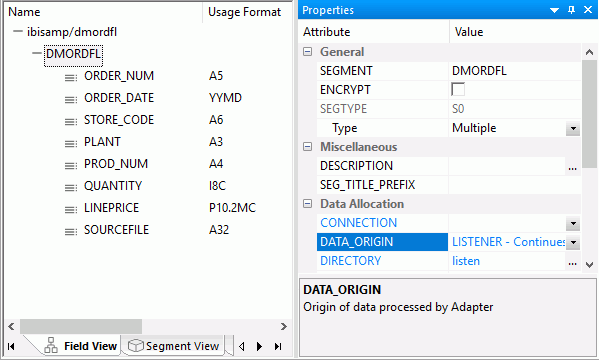This screenshot has width=599, height=360.
Task: Collapse the Data Allocation section
Action: pos(308,204)
